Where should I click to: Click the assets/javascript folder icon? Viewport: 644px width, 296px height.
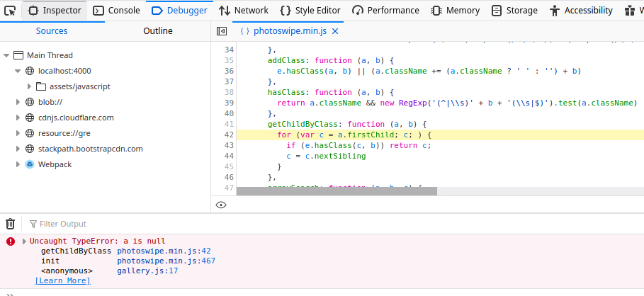tap(40, 86)
